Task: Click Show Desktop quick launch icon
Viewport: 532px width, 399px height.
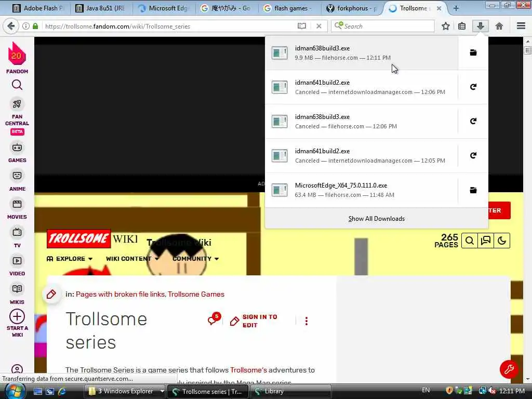Action: (x=38, y=391)
